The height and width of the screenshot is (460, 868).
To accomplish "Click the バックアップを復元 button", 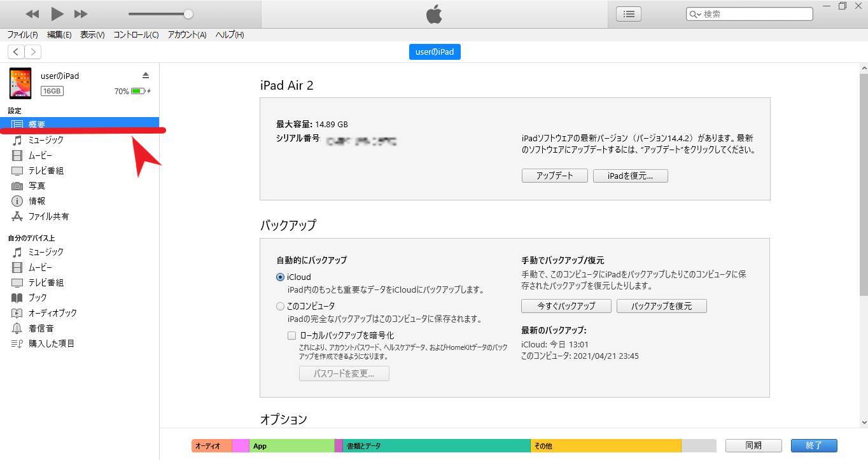I will click(662, 306).
